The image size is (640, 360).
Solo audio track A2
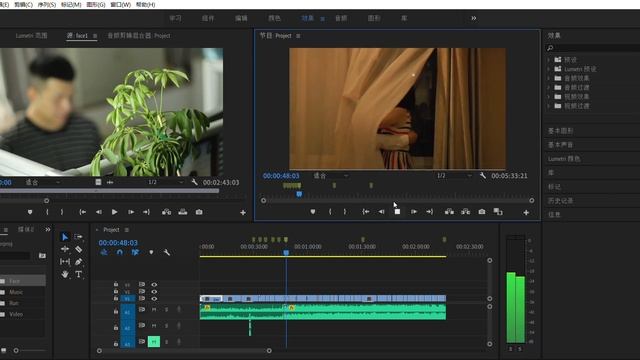166,326
